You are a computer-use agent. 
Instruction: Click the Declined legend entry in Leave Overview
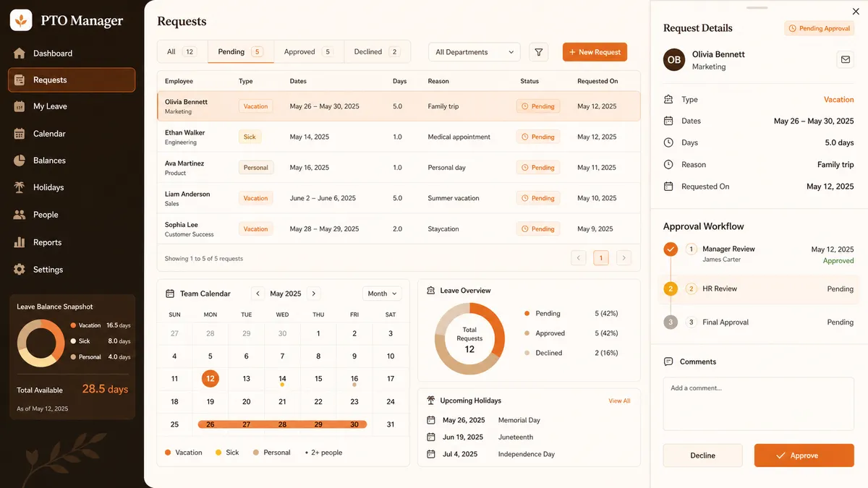tap(571, 353)
